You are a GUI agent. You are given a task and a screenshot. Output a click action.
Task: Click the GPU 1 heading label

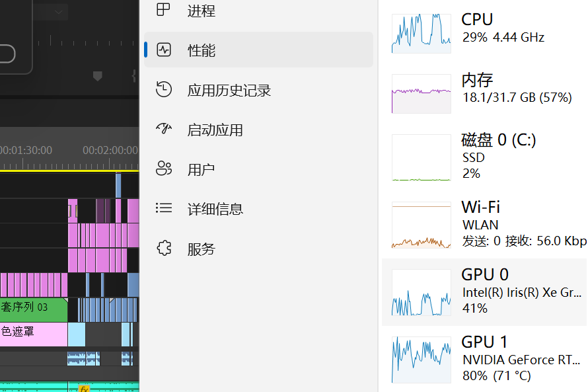pyautogui.click(x=484, y=342)
